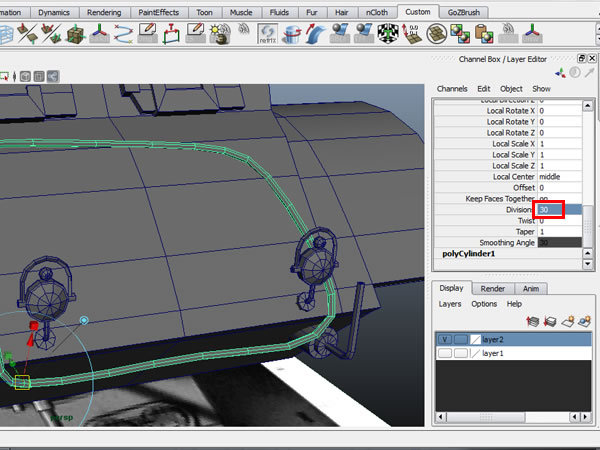The image size is (600, 450).
Task: Switch to the Rendering shelf tab
Action: [104, 13]
